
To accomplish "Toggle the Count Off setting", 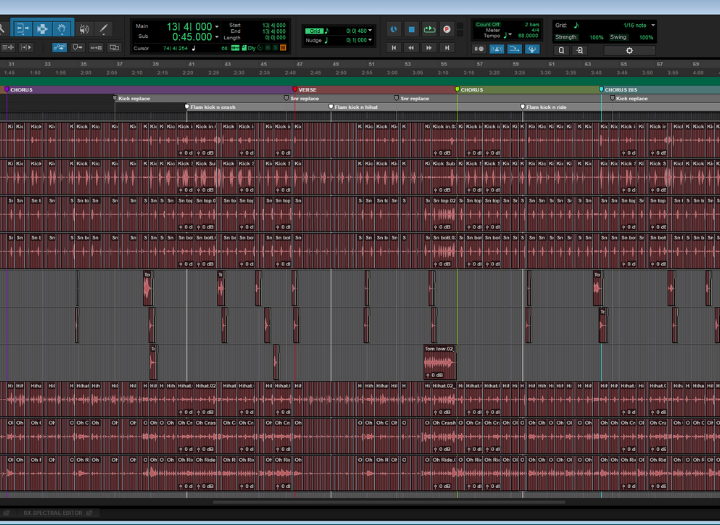I will pos(488,23).
